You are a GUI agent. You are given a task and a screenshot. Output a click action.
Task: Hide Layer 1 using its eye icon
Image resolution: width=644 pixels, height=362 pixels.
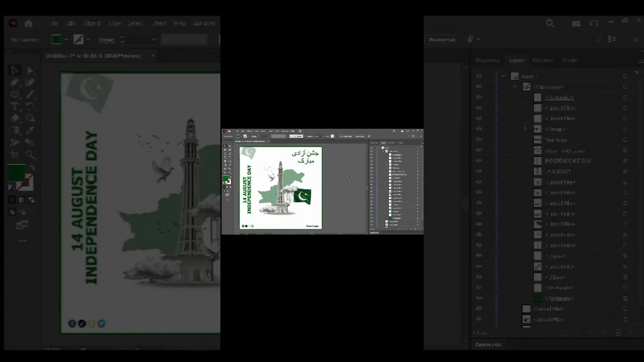tap(478, 76)
